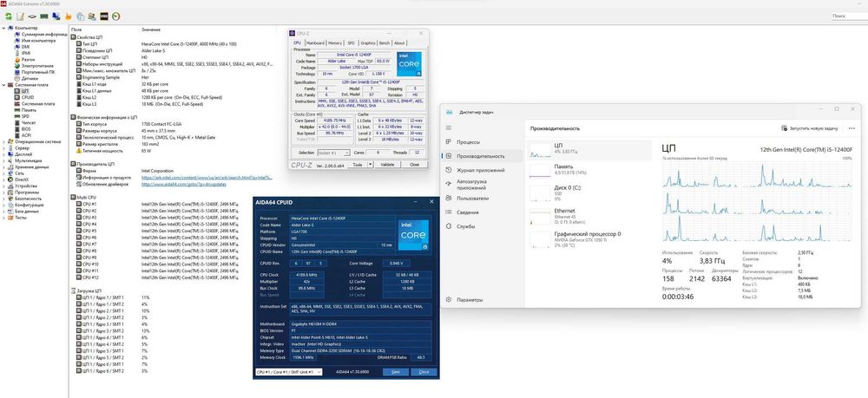Open the OSD panel icon in AIDA64 toolbar

point(103,16)
